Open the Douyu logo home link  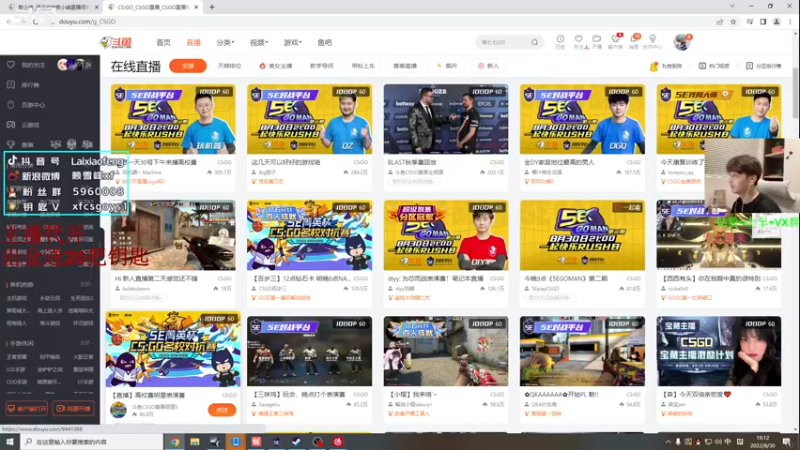[x=116, y=42]
